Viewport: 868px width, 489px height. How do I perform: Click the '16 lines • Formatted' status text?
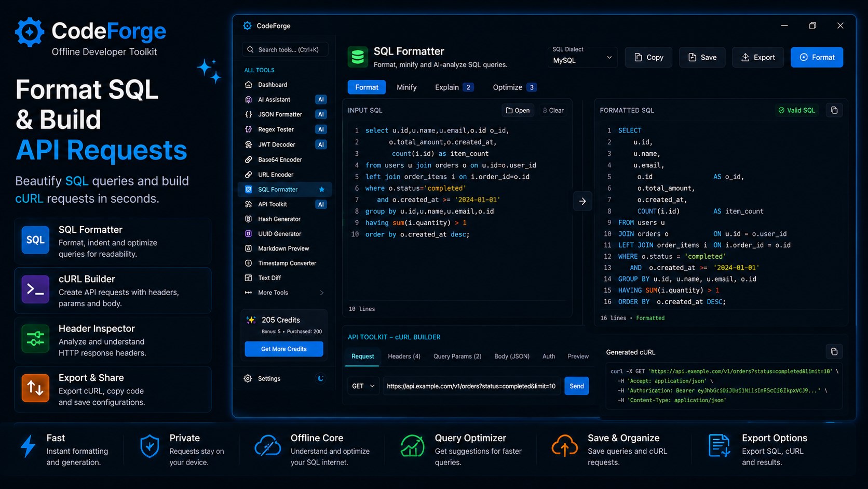tap(632, 318)
